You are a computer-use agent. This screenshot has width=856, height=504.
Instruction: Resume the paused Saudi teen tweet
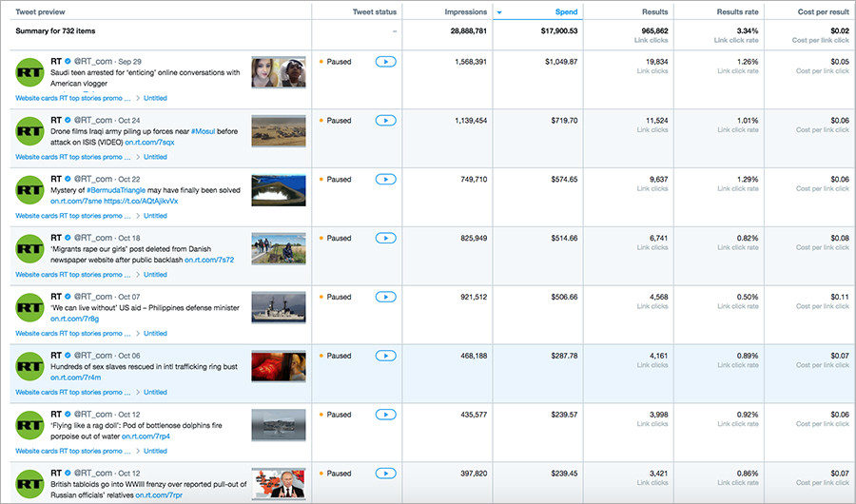coord(385,62)
